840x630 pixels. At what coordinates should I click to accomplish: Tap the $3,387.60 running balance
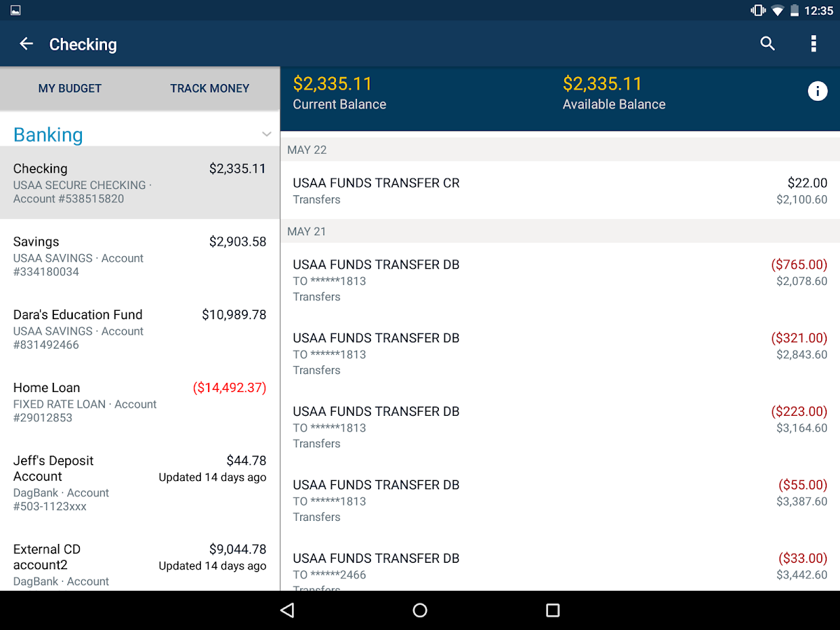[x=802, y=502]
